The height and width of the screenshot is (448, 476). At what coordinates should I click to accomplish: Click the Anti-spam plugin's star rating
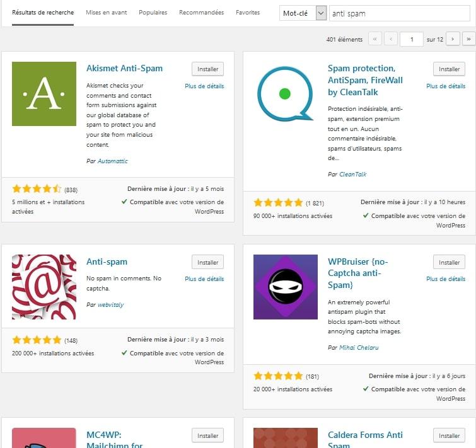(x=37, y=340)
